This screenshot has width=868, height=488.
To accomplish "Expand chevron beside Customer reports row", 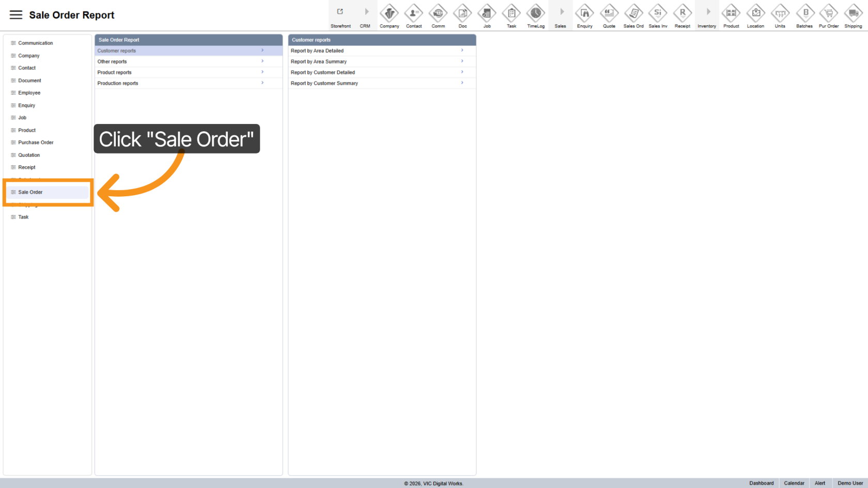I will pyautogui.click(x=262, y=51).
